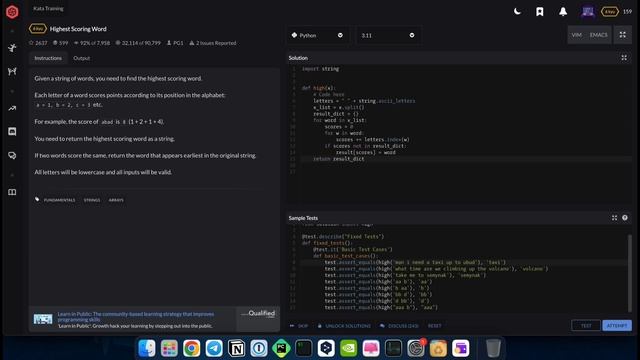Open Finder in the Dock

coord(147,348)
